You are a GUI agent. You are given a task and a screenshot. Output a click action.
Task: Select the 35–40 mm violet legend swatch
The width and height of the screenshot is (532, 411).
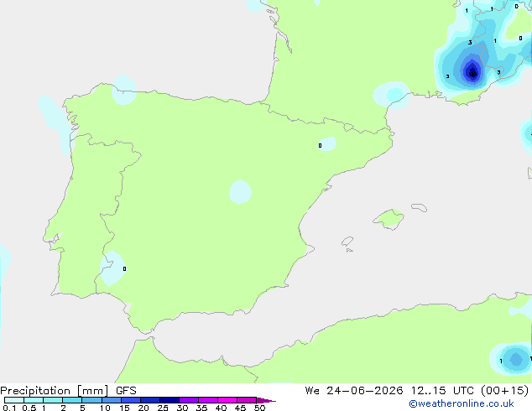(208, 400)
